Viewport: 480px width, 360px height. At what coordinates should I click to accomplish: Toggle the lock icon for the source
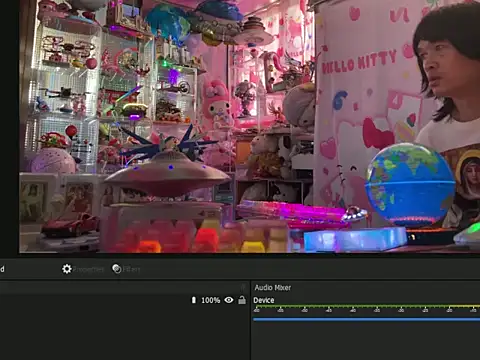click(242, 300)
